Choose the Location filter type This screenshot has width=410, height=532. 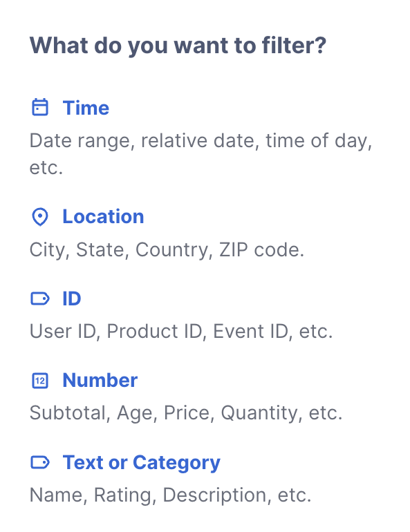pos(103,216)
